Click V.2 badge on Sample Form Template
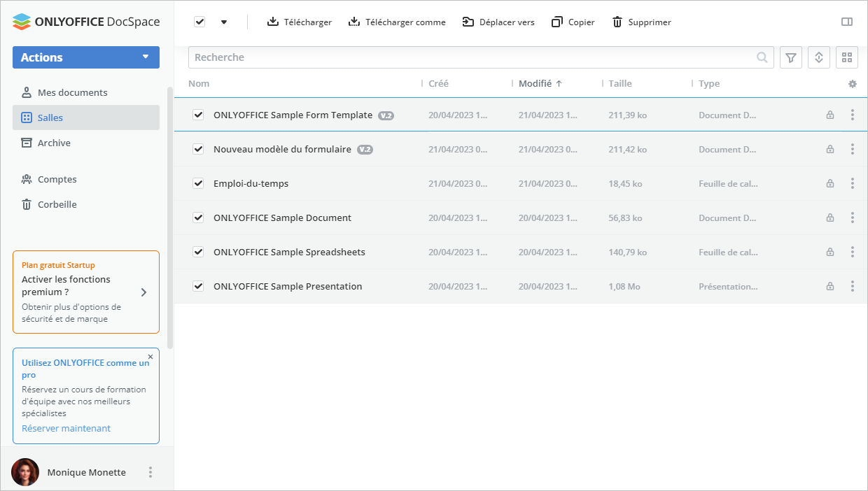 point(386,115)
